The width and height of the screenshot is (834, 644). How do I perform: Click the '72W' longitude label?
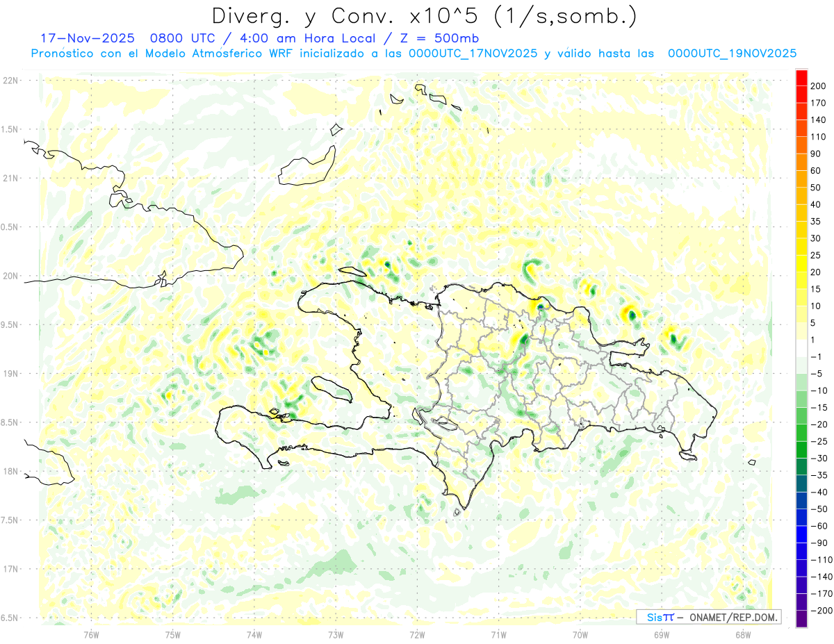(417, 634)
